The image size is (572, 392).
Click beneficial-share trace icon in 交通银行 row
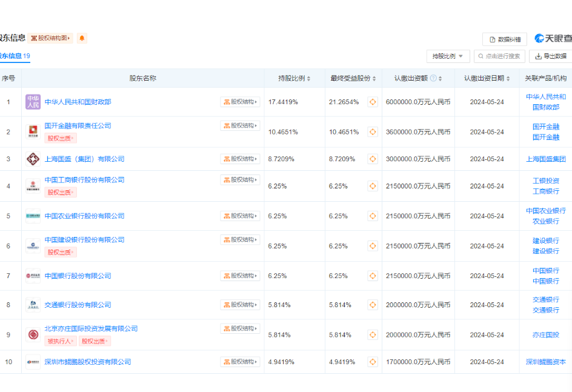[x=373, y=305]
